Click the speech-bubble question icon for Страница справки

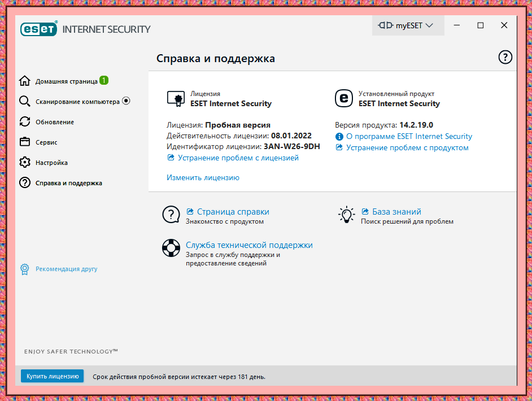171,215
